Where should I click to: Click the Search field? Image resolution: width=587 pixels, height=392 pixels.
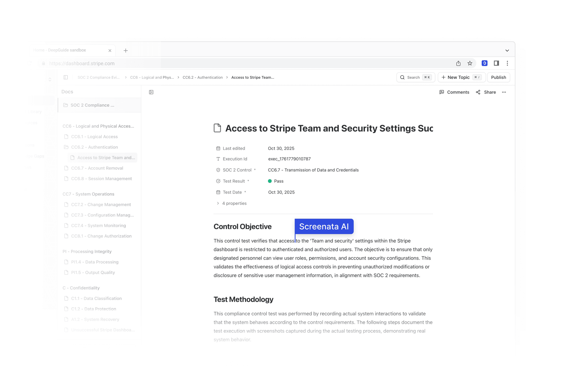tap(415, 77)
